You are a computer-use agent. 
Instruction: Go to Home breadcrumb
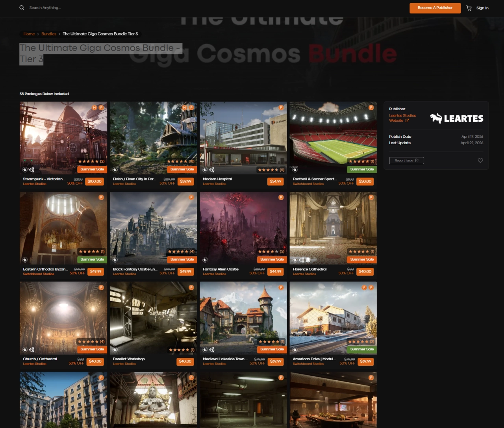tap(29, 34)
